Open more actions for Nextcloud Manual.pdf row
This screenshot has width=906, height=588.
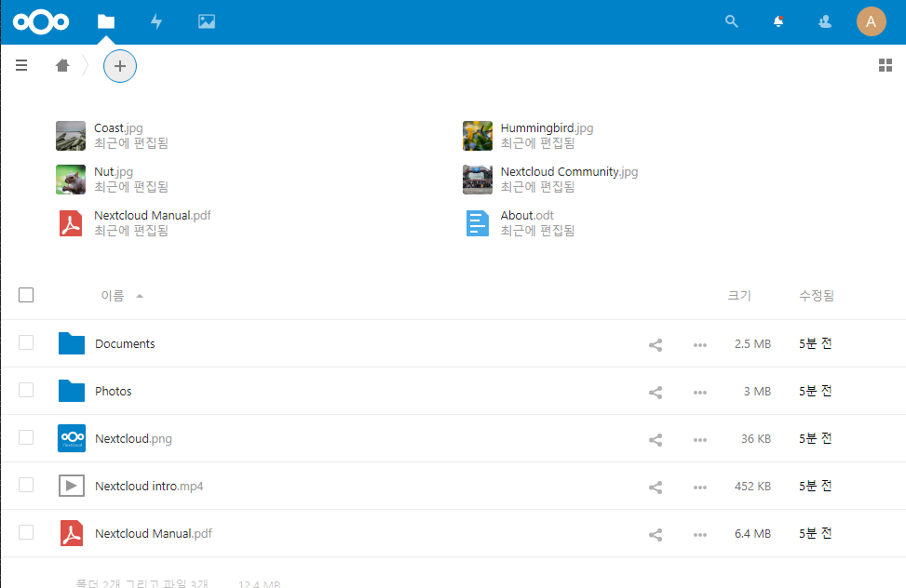click(x=699, y=534)
